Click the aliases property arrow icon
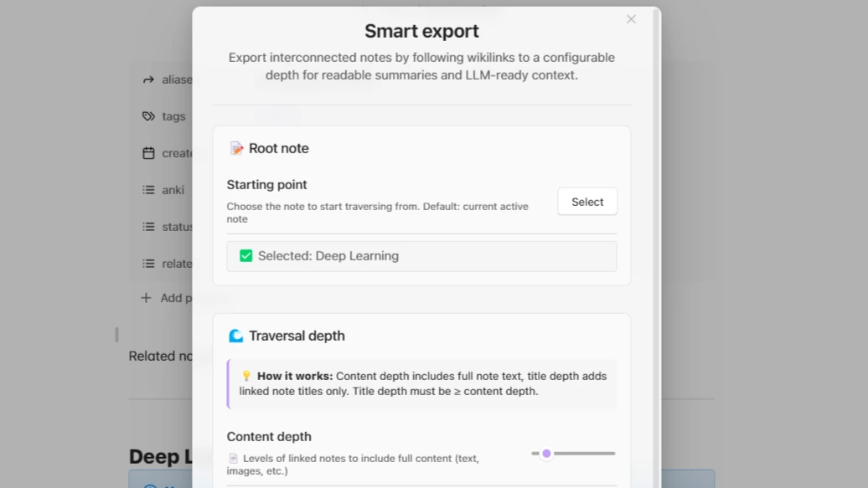 pos(147,80)
